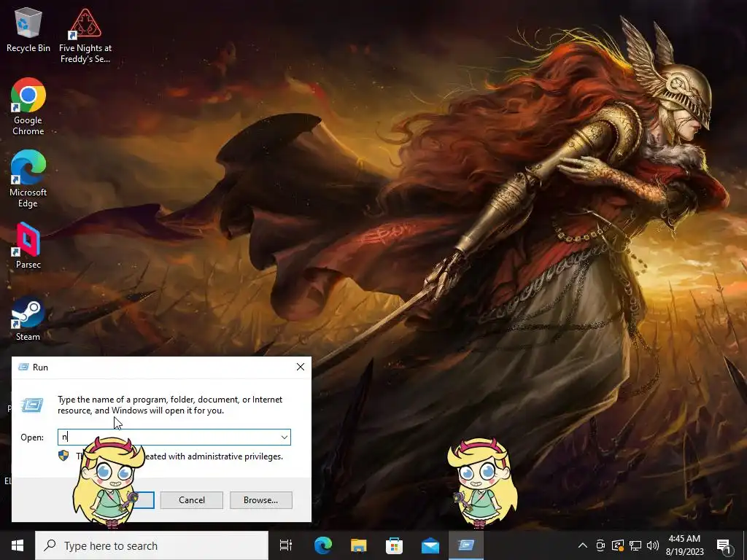Select the Microsoft Edge desktop shortcut
Image resolution: width=747 pixels, height=560 pixels.
pyautogui.click(x=28, y=179)
